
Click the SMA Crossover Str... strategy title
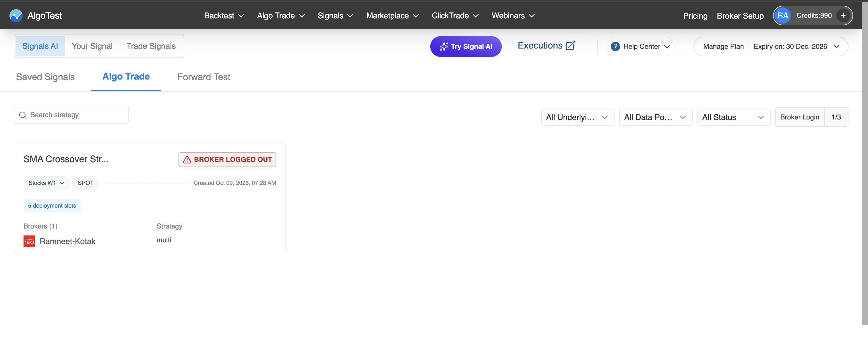[x=66, y=159]
